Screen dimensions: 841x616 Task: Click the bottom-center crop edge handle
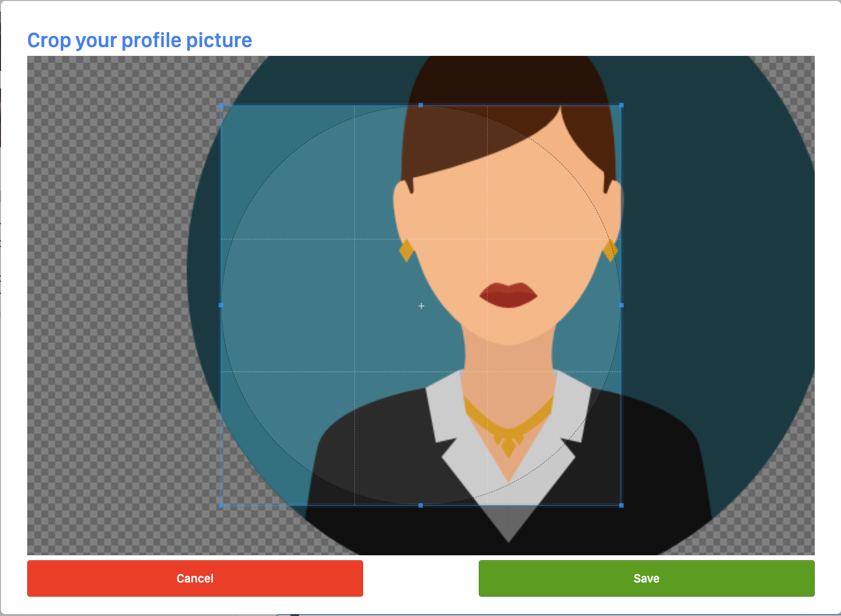point(421,505)
